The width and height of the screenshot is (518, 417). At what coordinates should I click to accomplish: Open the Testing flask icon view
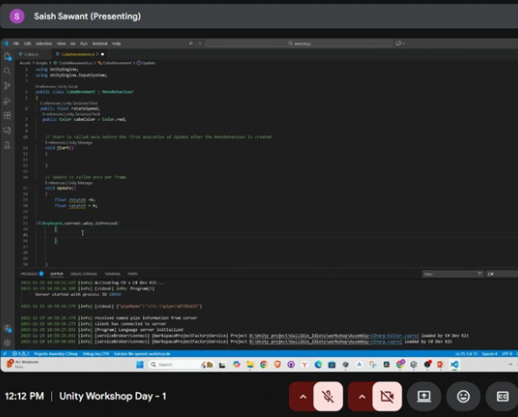(x=7, y=145)
